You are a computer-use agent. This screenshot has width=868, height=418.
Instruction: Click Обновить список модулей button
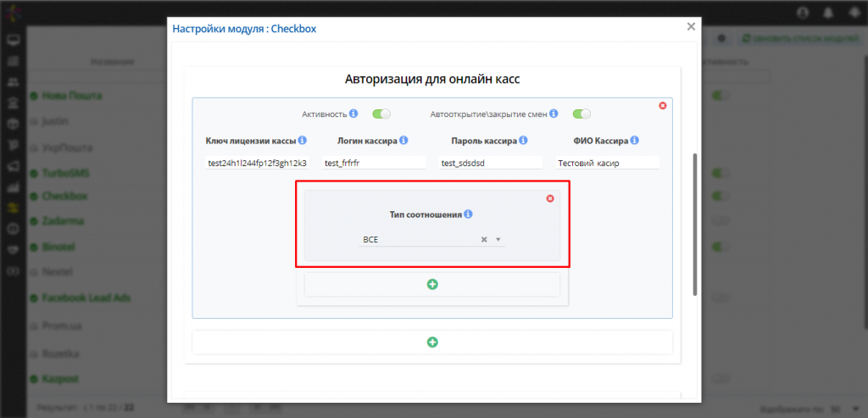pyautogui.click(x=800, y=39)
